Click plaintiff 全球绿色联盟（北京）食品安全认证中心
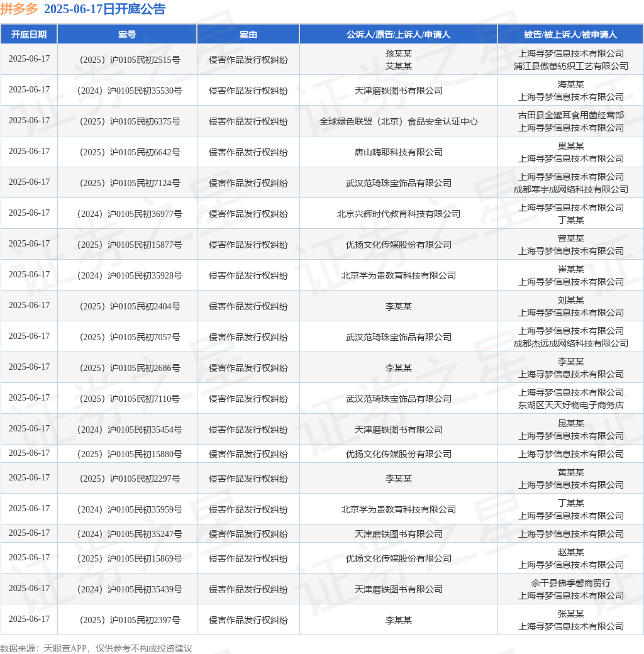 point(399,121)
